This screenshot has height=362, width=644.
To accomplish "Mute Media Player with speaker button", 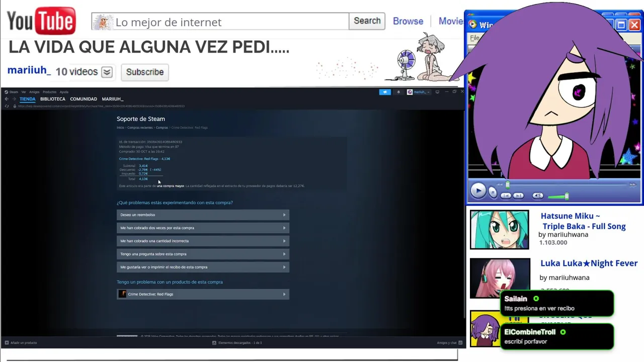I will pos(538,196).
